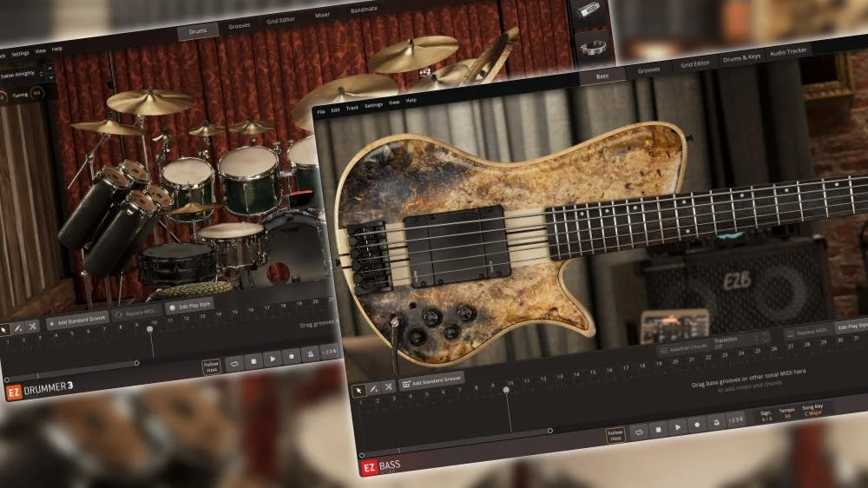
Task: Click the playhead marker in EZdrummer 3 timeline
Action: [x=150, y=329]
